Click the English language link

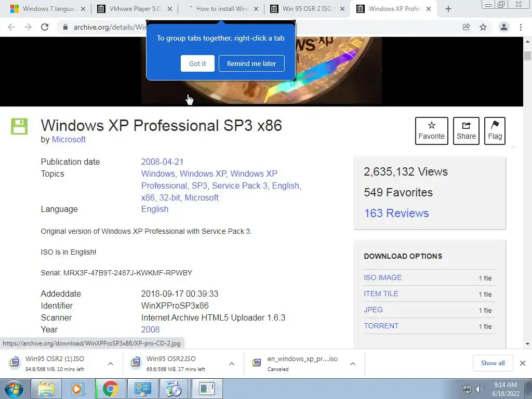(x=155, y=209)
